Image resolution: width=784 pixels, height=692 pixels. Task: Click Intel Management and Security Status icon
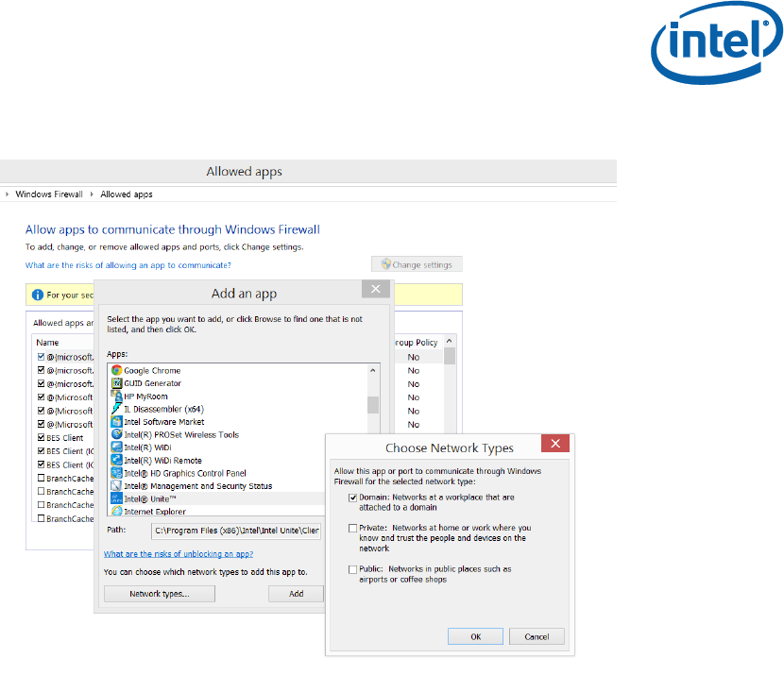pos(116,485)
